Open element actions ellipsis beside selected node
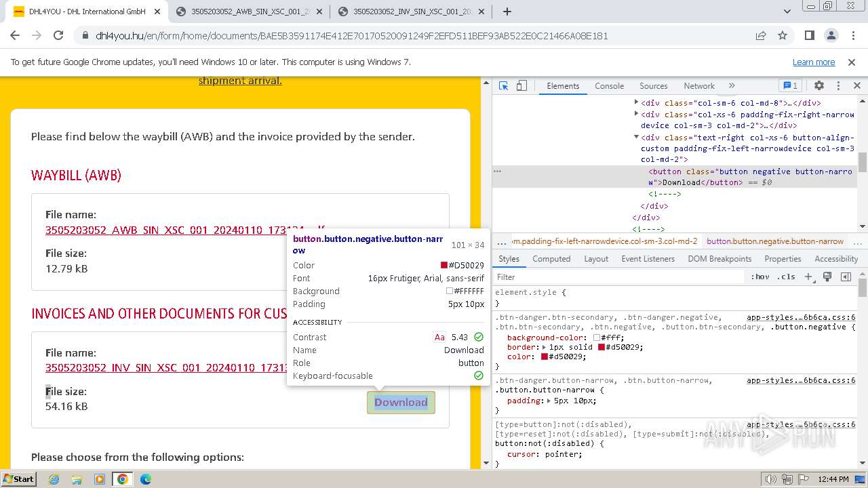This screenshot has height=488, width=868. coord(497,171)
